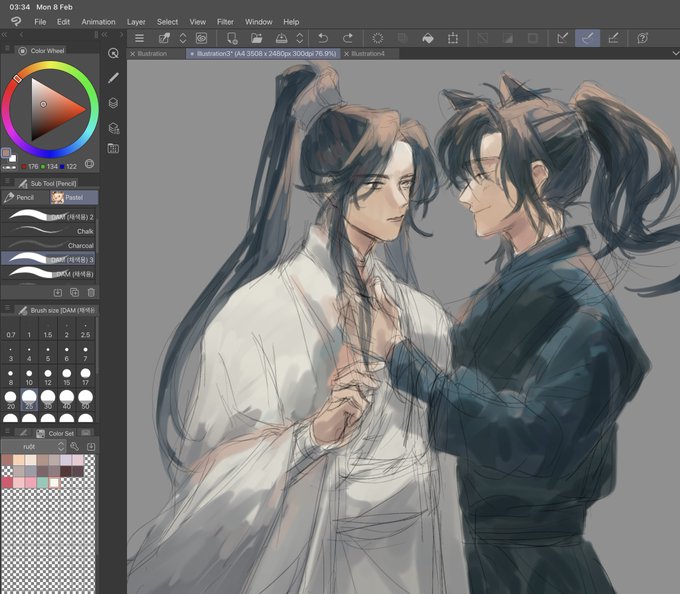Select the highlighted DAM 3 brush
Image resolution: width=680 pixels, height=594 pixels.
(x=48, y=259)
